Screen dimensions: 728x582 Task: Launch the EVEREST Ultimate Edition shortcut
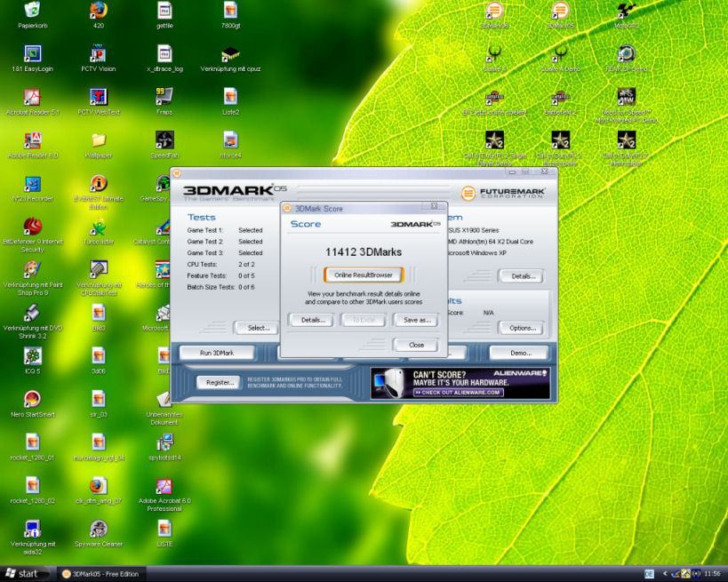pyautogui.click(x=99, y=183)
